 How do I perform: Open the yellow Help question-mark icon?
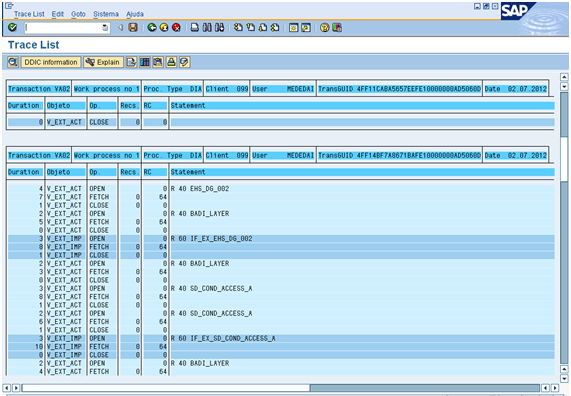pos(324,28)
